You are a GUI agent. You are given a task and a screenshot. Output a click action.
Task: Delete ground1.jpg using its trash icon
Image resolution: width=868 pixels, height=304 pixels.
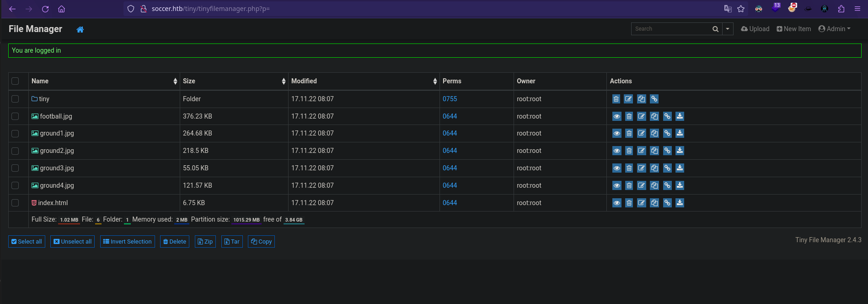tap(629, 134)
